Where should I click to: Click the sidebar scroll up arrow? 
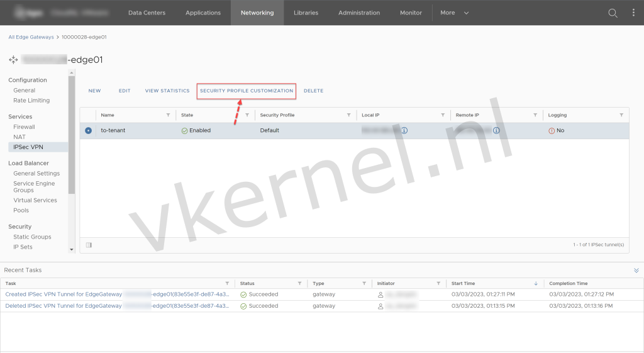pyautogui.click(x=72, y=73)
